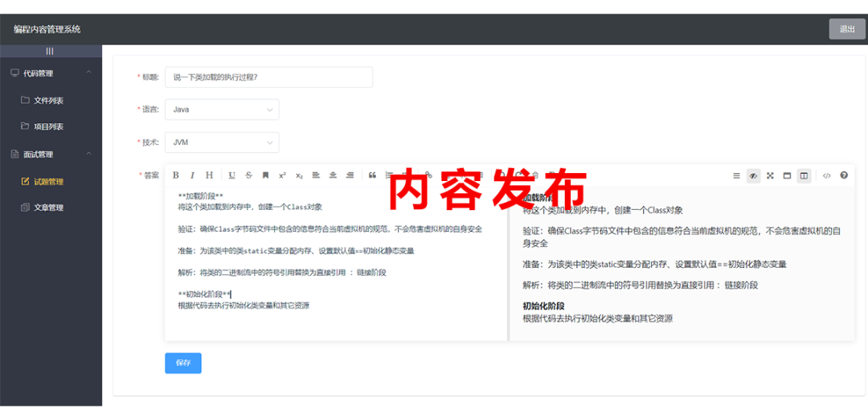This screenshot has width=868, height=420.
Task: Click the document icon beside 面试管理
Action: point(14,154)
